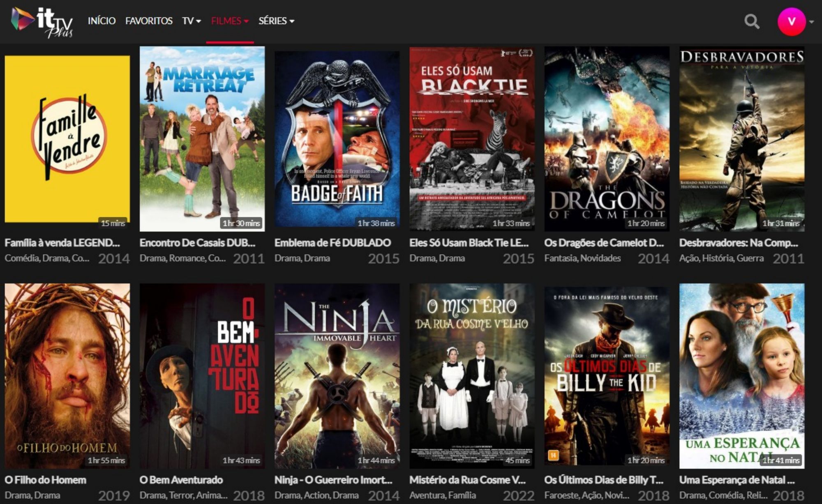Click the itTV Plus logo
This screenshot has width=822, height=504.
42,22
